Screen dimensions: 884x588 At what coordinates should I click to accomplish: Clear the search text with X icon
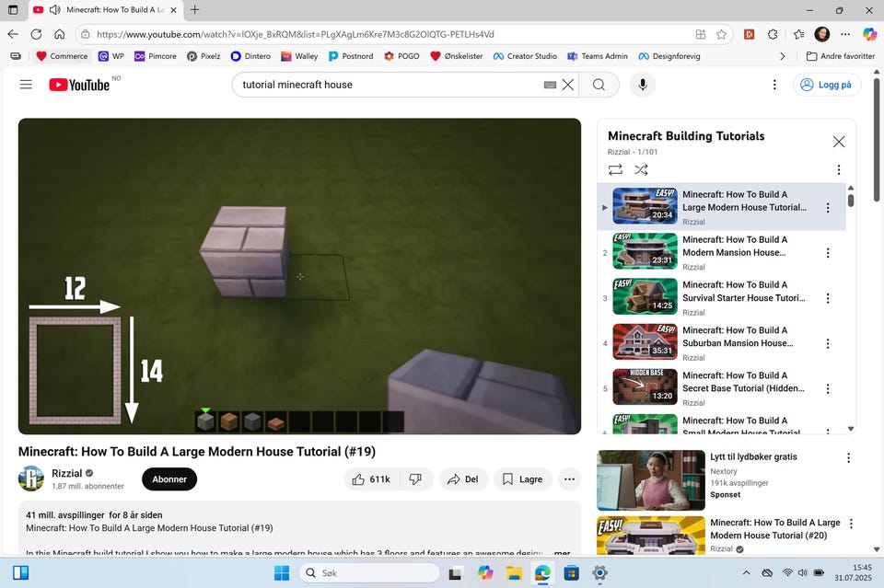568,85
